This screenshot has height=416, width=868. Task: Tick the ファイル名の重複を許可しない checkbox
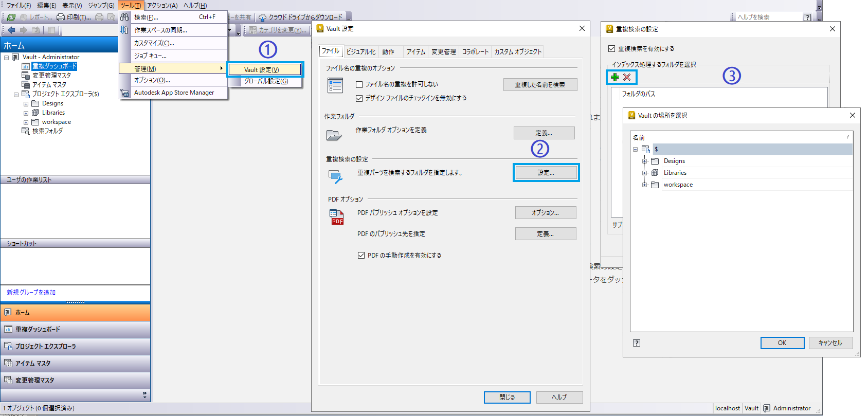coord(359,84)
